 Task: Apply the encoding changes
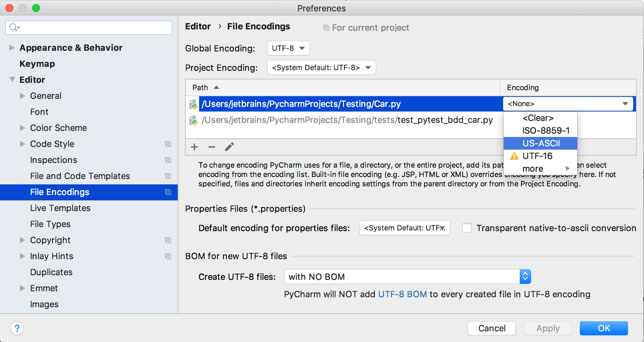point(547,328)
